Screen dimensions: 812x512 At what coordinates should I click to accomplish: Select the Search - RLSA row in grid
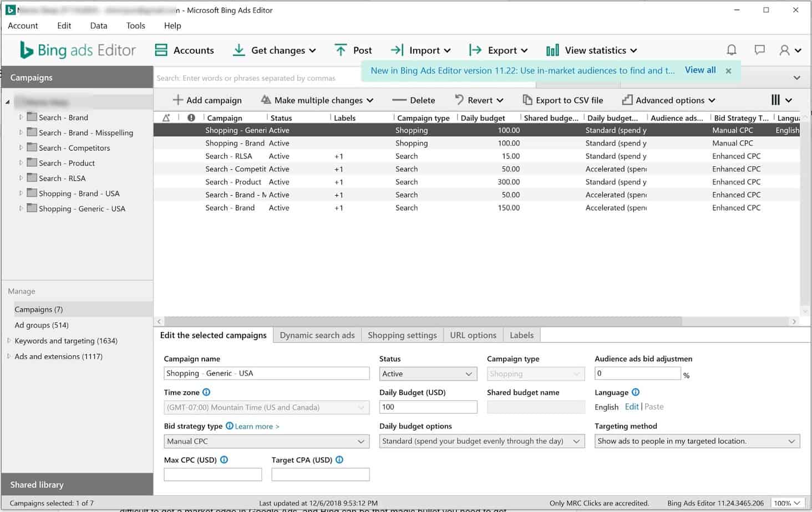pos(477,156)
